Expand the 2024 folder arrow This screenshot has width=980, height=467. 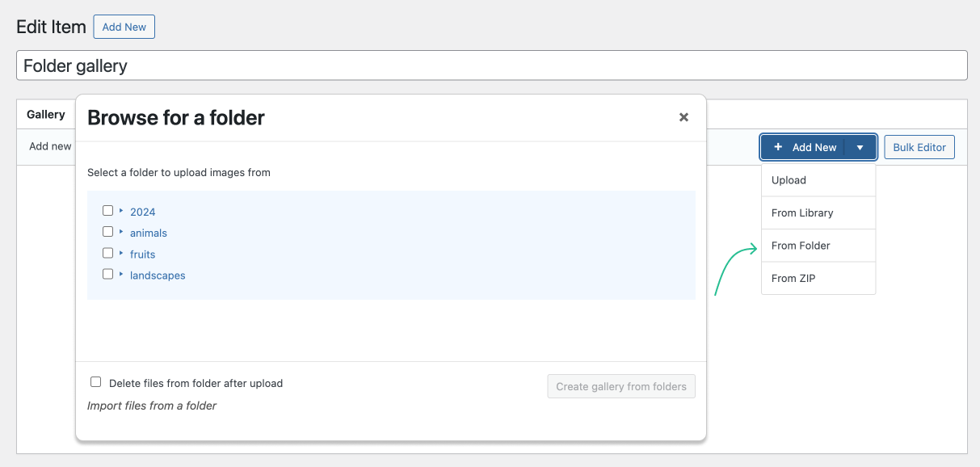pos(121,211)
